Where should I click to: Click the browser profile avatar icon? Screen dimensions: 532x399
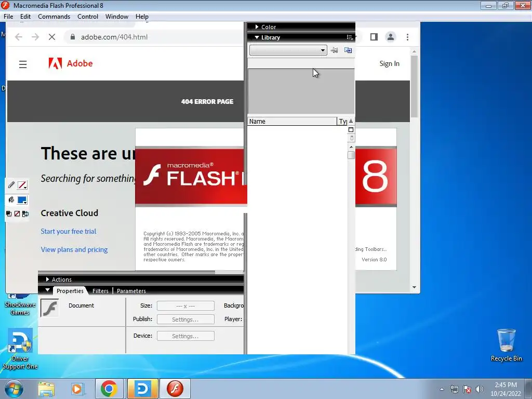391,37
